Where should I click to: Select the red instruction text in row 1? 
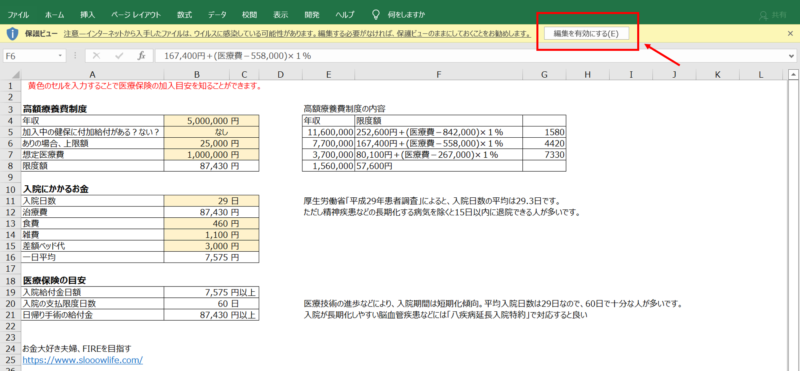click(145, 86)
